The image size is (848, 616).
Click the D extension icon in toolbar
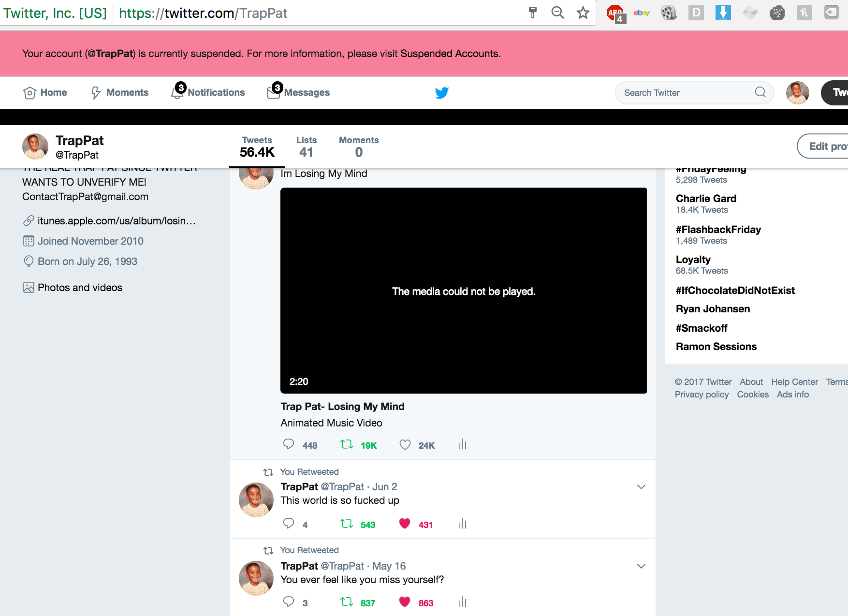[696, 13]
